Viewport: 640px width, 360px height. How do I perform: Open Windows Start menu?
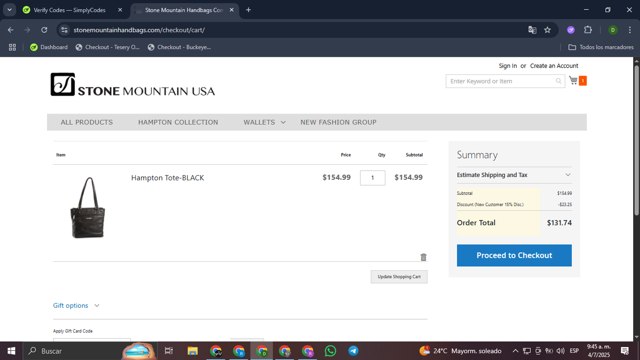[x=11, y=351]
